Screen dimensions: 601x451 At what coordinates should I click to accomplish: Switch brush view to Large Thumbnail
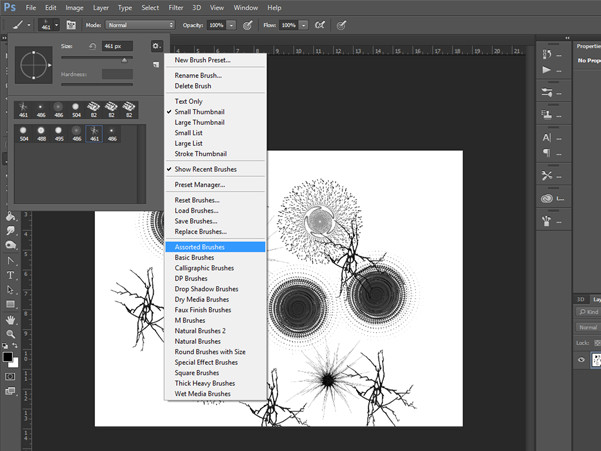[x=199, y=123]
